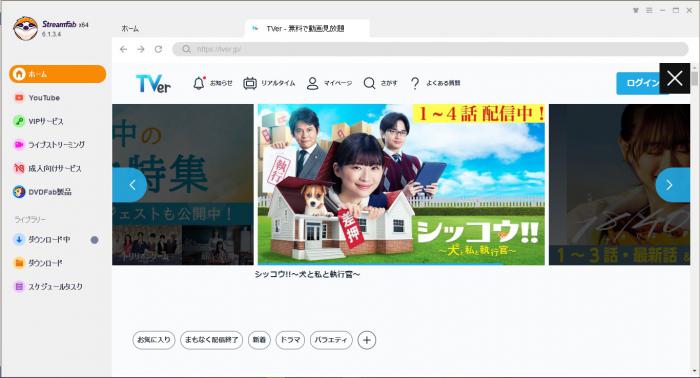Viewport: 700px width, 378px height.
Task: Show the next carousel slide
Action: 672,185
